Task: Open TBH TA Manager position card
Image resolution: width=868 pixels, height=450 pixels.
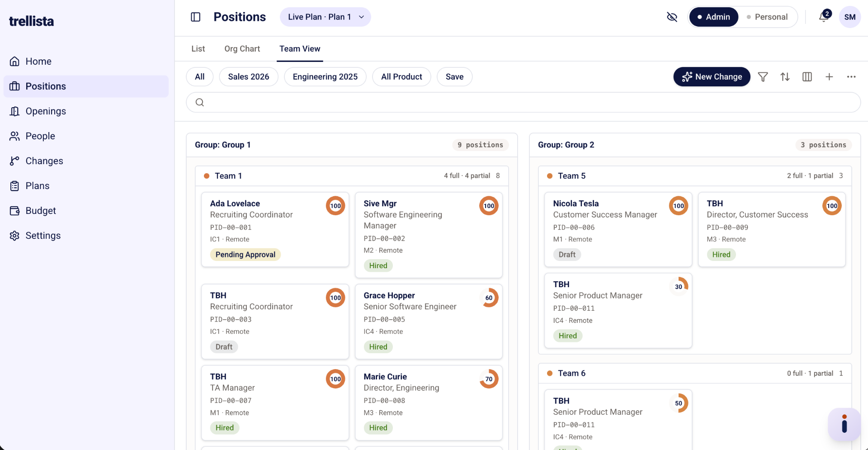Action: pyautogui.click(x=275, y=403)
